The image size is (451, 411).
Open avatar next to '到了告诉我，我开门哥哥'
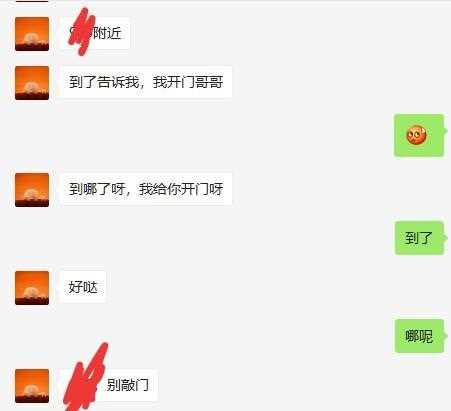pyautogui.click(x=32, y=83)
